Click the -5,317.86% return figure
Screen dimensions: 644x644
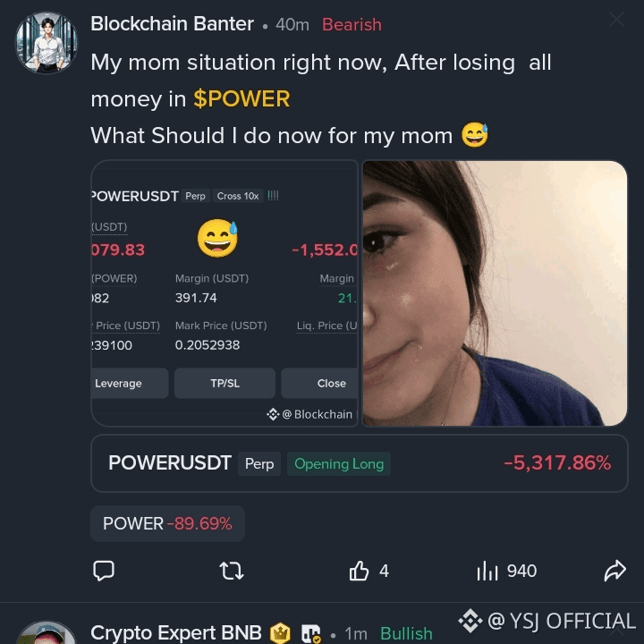(x=557, y=463)
